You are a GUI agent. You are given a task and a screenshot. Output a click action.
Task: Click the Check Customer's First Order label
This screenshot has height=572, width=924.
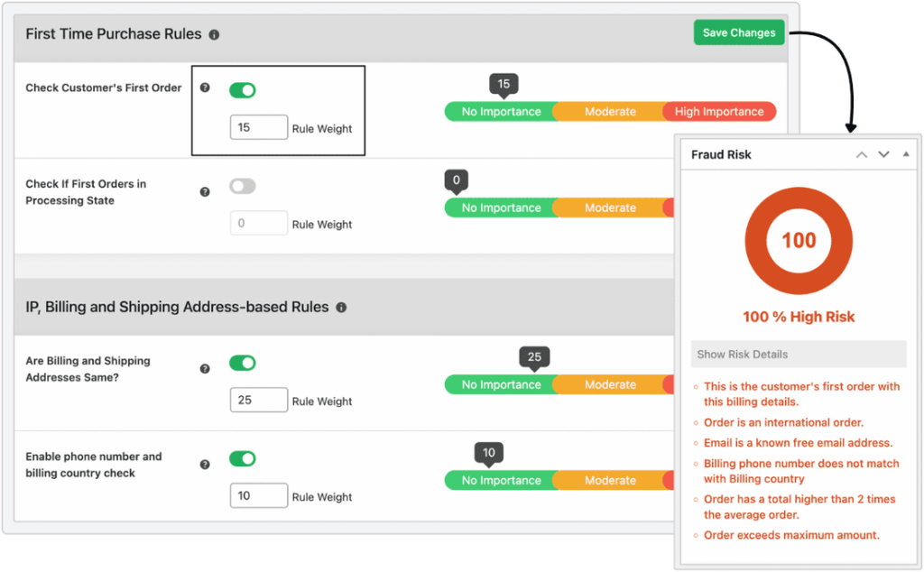(104, 88)
